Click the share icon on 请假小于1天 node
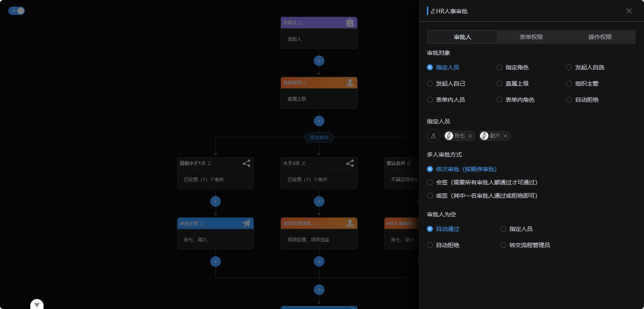This screenshot has width=644, height=309. [x=246, y=163]
